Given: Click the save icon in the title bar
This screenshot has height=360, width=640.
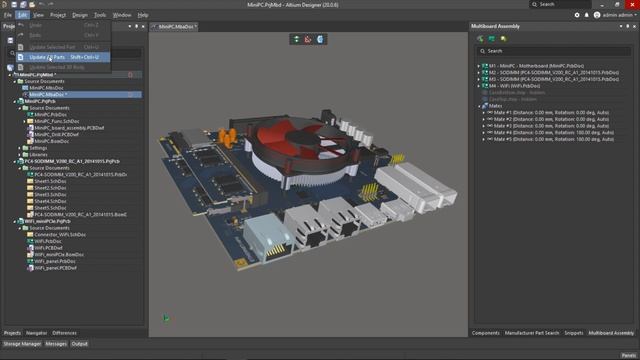Looking at the screenshot, I should click(x=14, y=4).
